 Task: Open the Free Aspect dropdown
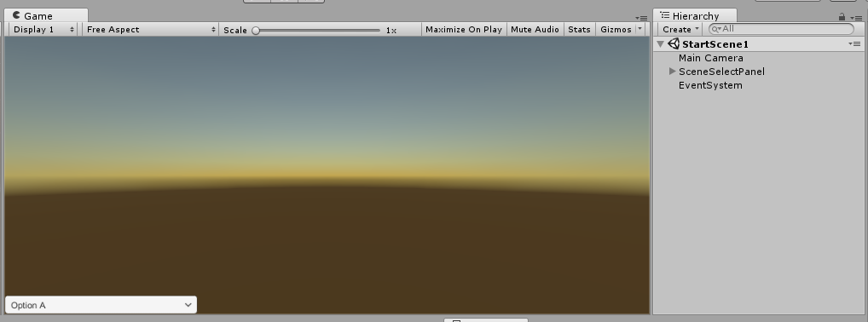coord(151,29)
